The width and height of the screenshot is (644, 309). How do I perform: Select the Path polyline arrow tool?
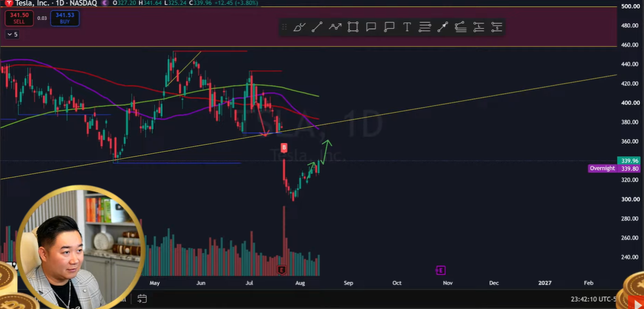coord(335,27)
